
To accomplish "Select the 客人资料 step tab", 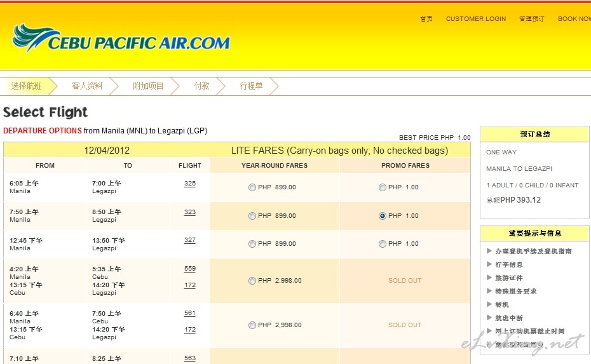I will 87,86.
